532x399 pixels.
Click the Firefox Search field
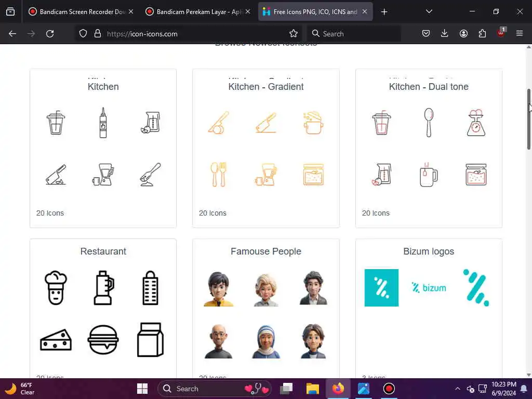click(354, 34)
